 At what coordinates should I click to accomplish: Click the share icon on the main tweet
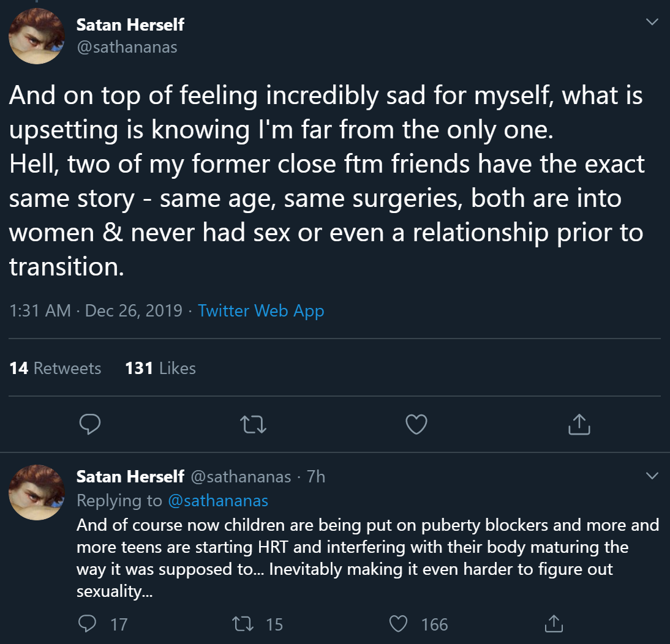click(579, 424)
